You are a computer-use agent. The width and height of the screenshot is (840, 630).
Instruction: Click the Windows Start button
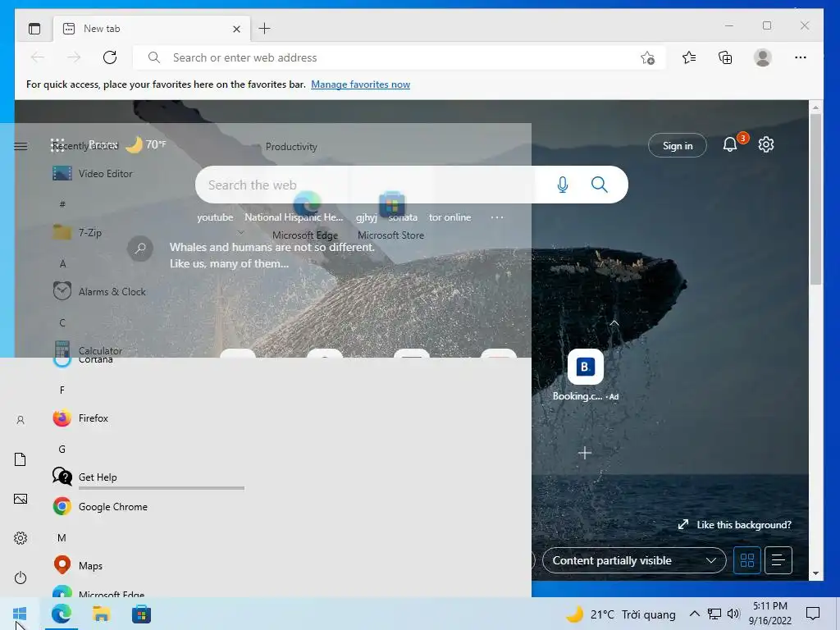20,614
